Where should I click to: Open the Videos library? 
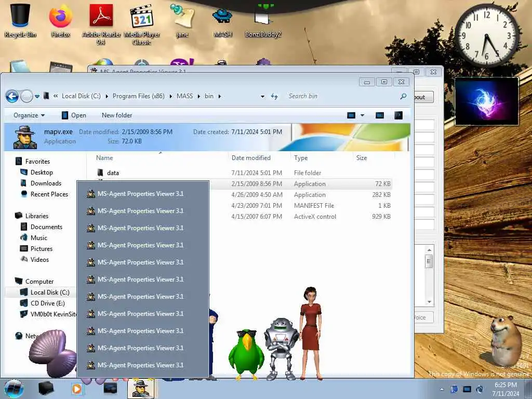coord(39,260)
